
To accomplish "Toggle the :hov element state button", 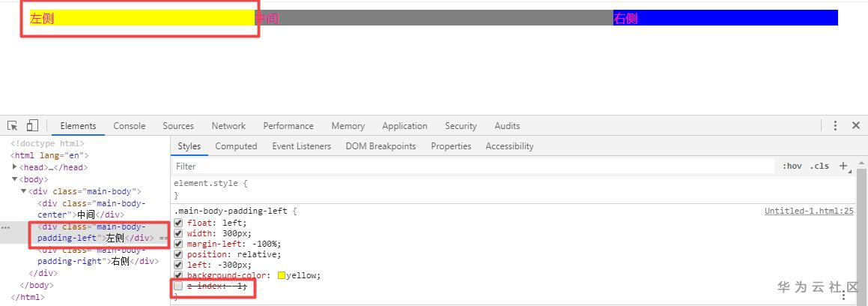I will coord(792,166).
